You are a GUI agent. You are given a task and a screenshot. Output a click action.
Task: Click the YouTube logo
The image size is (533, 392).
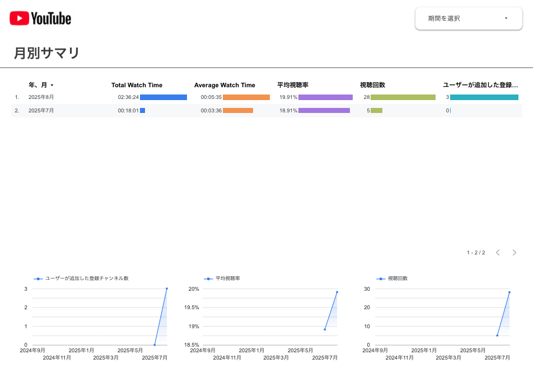40,18
